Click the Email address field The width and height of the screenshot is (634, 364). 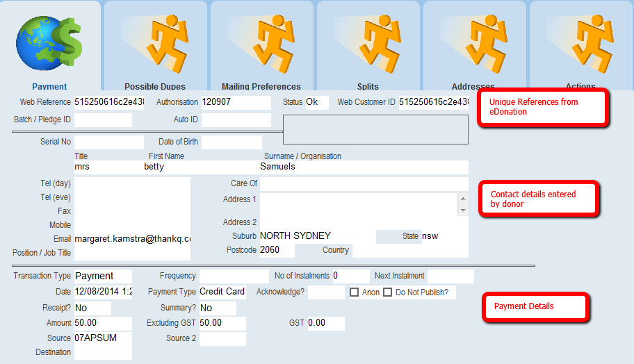coord(132,238)
